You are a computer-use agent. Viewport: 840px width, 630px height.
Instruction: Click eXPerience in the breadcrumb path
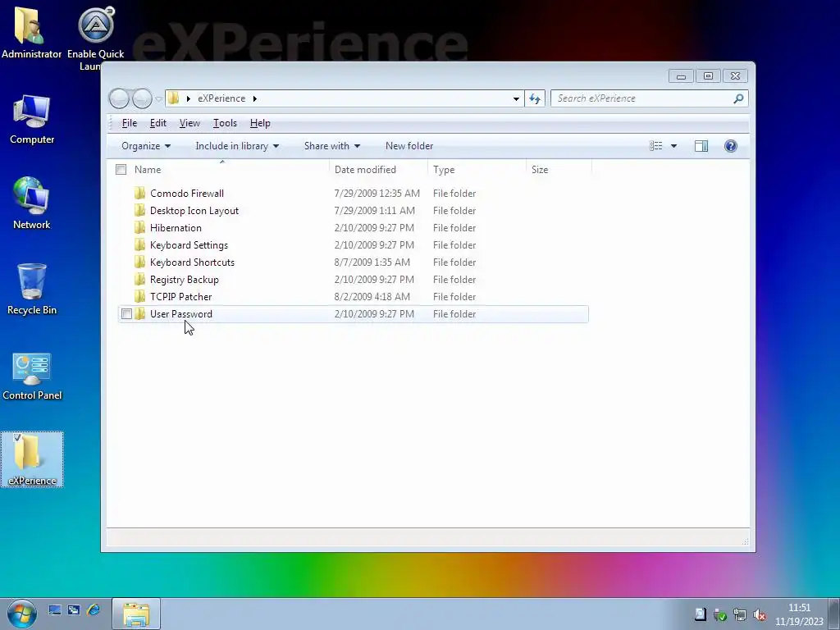pyautogui.click(x=221, y=98)
